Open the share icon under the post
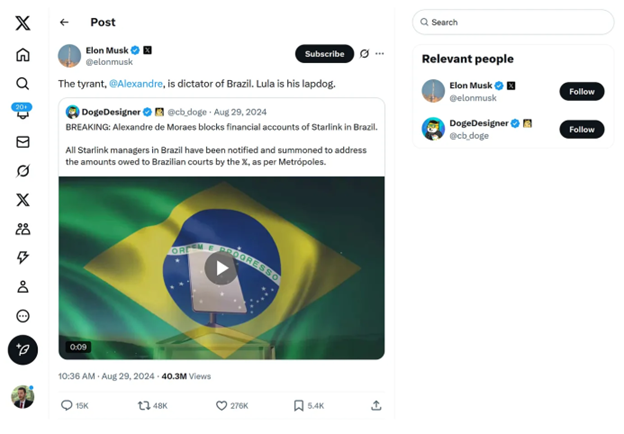The width and height of the screenshot is (624, 434). 376,405
